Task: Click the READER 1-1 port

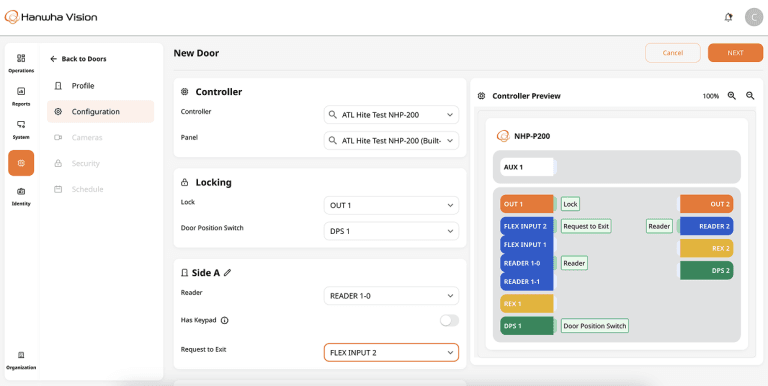Action: pos(527,282)
